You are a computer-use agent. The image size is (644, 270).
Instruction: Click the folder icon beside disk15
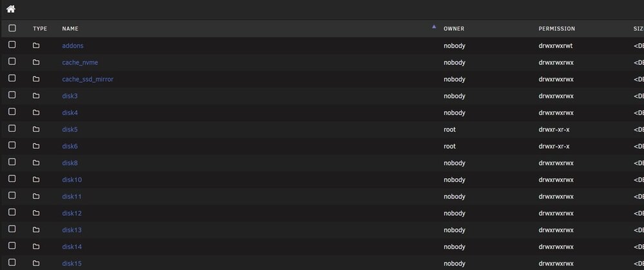36,263
